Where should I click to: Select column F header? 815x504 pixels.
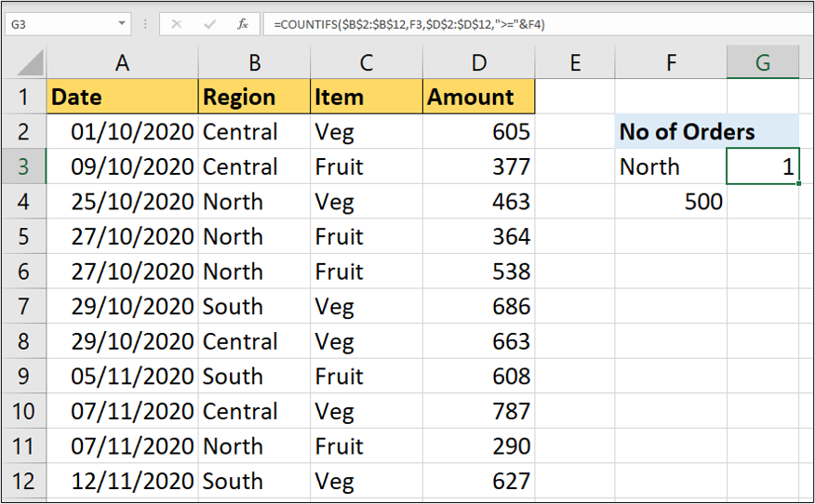(671, 62)
